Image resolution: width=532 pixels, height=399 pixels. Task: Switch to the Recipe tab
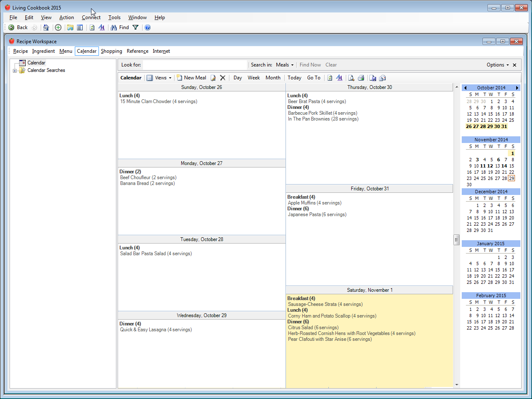click(21, 51)
